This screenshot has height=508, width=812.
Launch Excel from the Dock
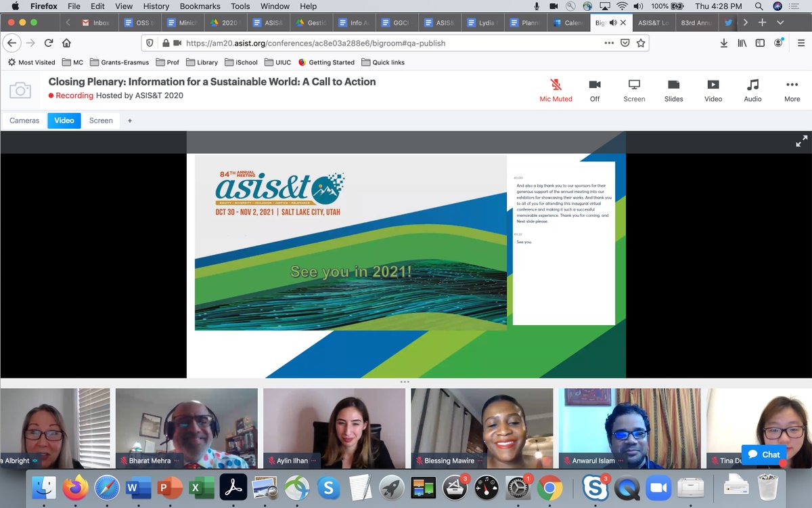tap(202, 487)
